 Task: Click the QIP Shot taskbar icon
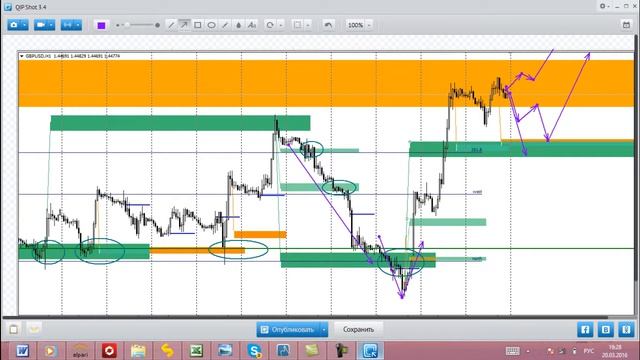click(x=370, y=351)
